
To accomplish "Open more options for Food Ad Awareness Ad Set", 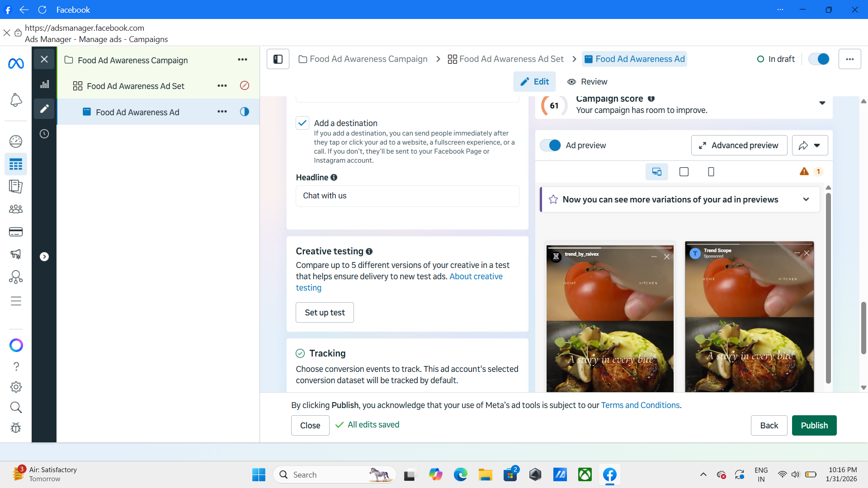I will (x=222, y=86).
